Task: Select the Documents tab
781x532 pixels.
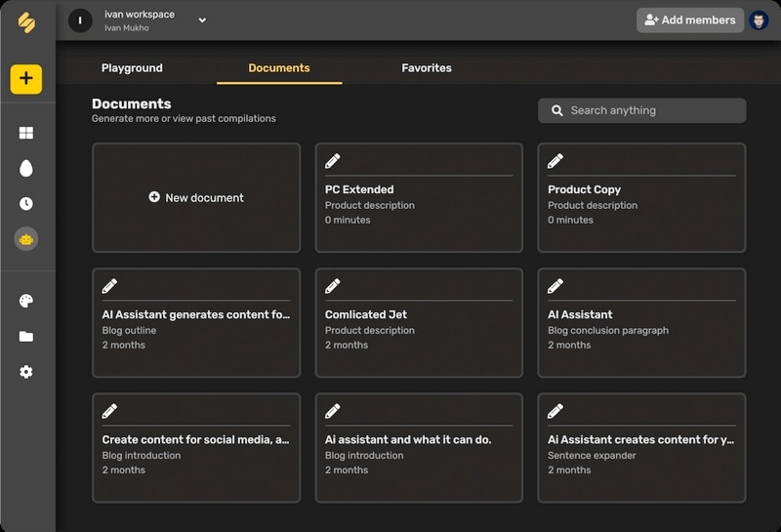Action: click(279, 68)
